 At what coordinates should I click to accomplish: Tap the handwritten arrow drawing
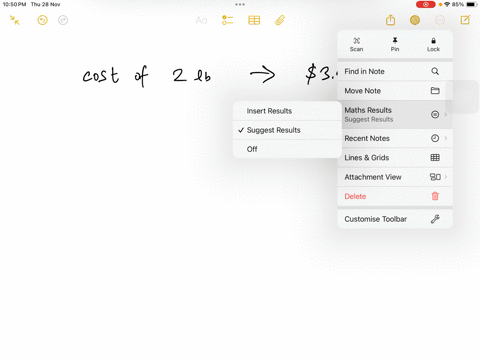pyautogui.click(x=263, y=74)
